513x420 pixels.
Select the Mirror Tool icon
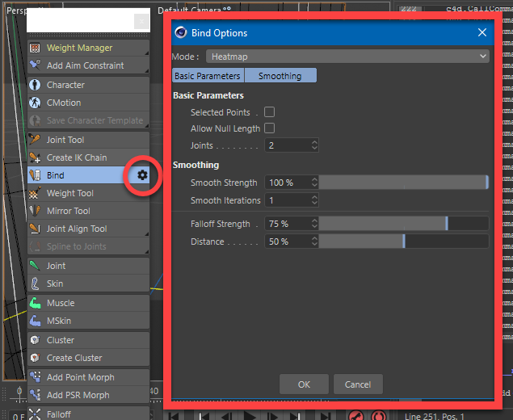(36, 211)
